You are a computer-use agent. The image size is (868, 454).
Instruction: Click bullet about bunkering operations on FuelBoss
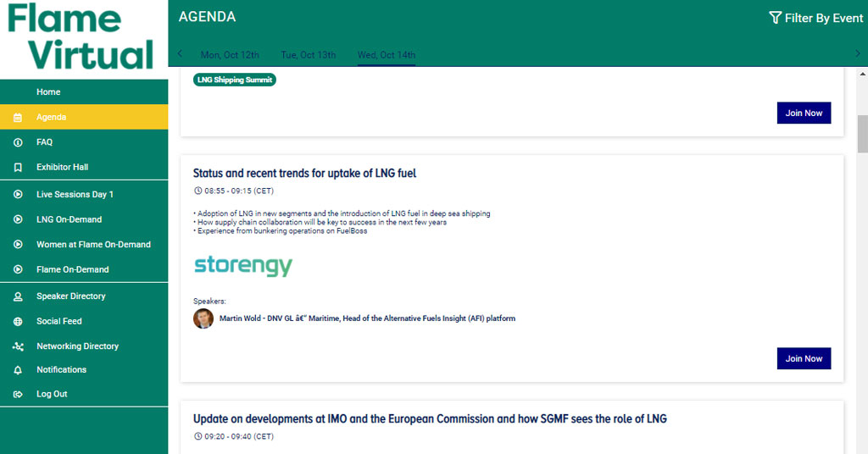click(280, 231)
